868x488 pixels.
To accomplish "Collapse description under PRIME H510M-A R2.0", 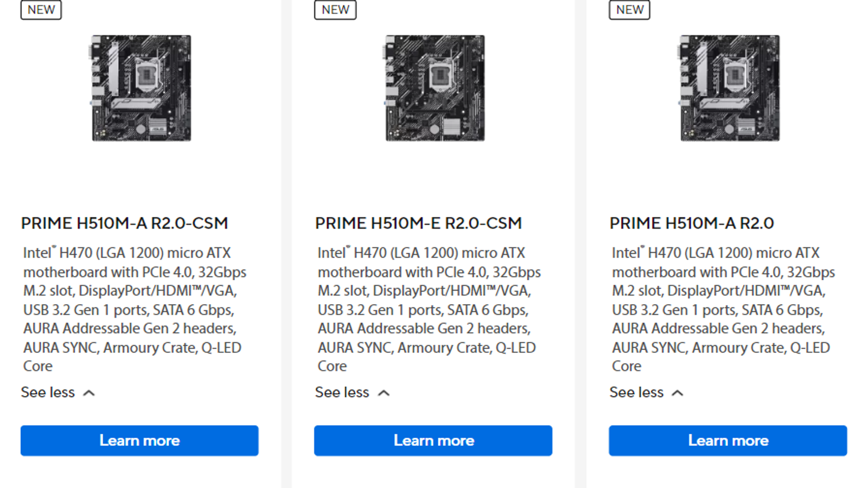I will point(636,392).
